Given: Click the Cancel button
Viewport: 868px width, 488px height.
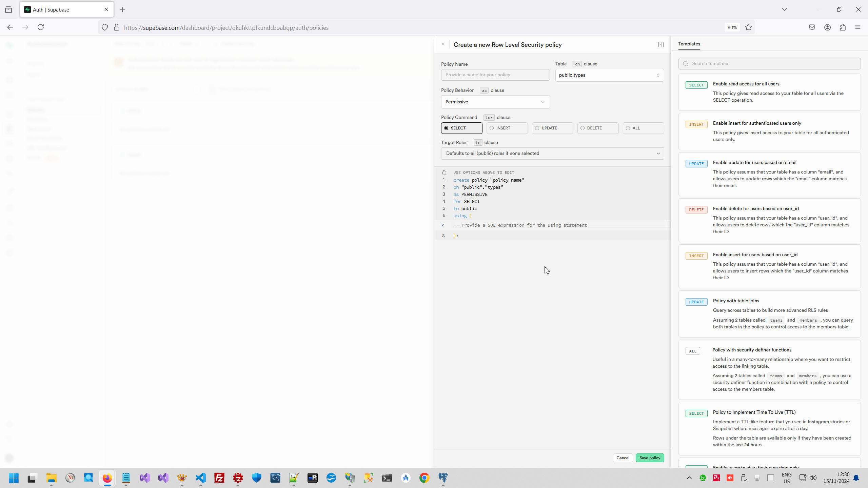Looking at the screenshot, I should (x=623, y=458).
